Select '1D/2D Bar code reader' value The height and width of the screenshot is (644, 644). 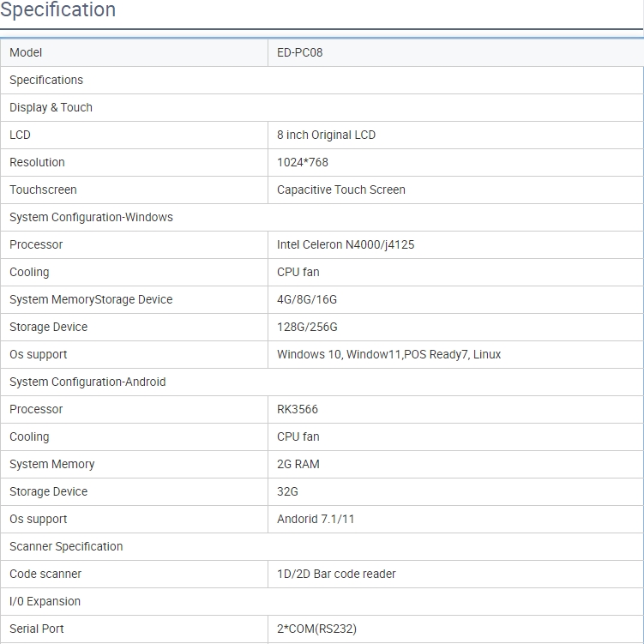[x=336, y=574]
